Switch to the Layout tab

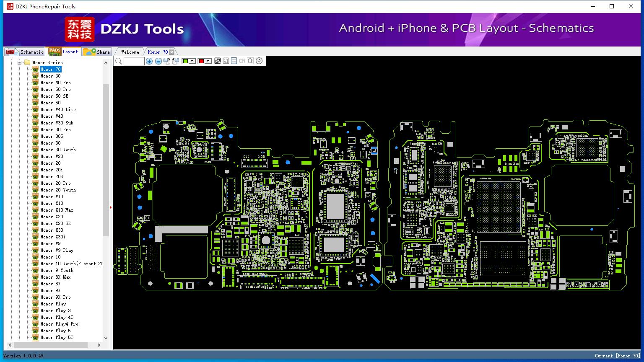[x=63, y=52]
